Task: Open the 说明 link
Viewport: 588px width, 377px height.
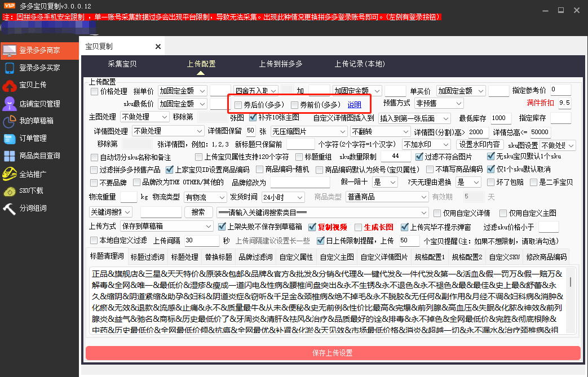Action: click(x=355, y=105)
